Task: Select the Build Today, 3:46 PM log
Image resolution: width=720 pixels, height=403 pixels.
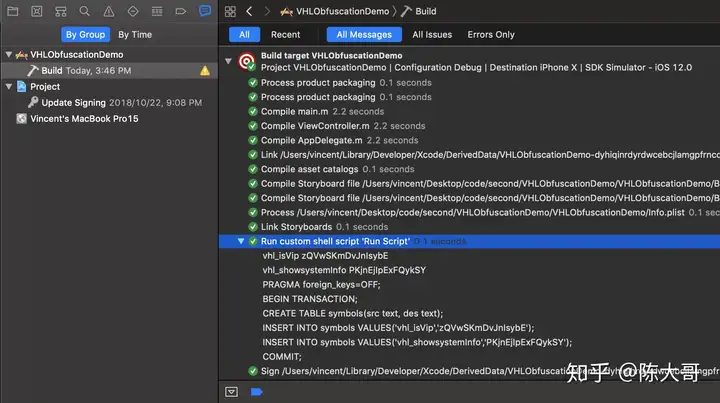Action: coord(109,71)
